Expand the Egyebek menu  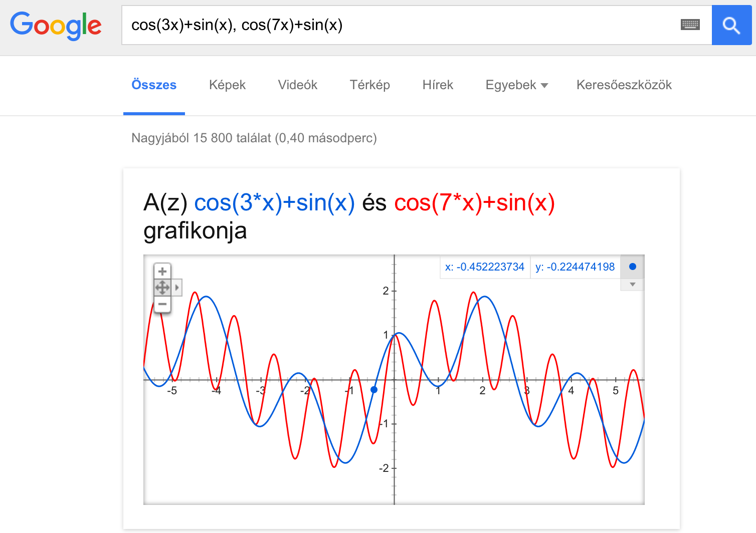(516, 85)
